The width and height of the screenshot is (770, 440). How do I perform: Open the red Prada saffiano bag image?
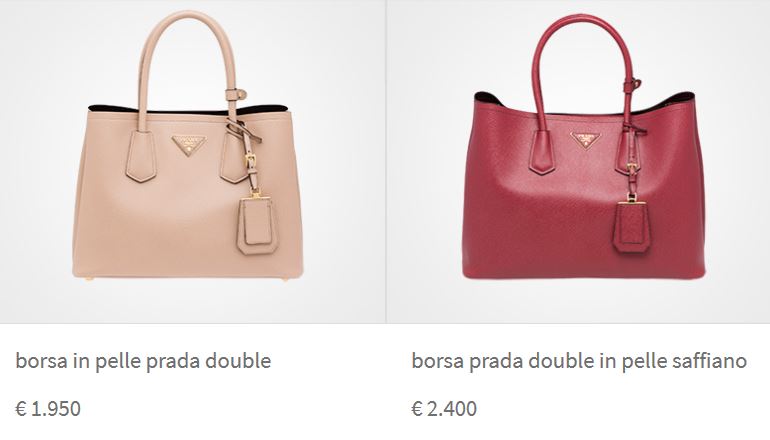click(584, 147)
